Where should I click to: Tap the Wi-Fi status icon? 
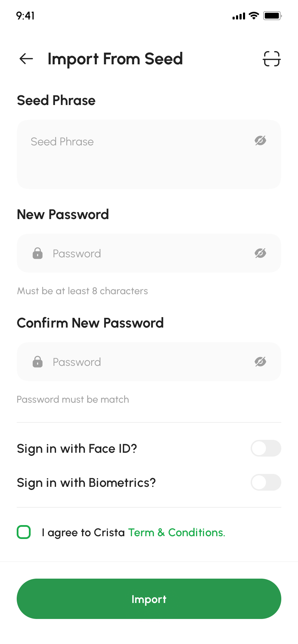254,16
